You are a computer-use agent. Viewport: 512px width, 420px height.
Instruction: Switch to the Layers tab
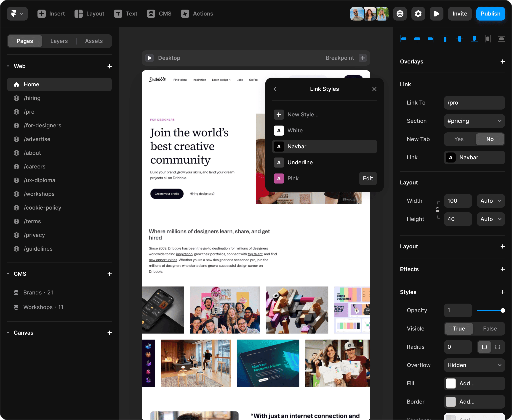click(59, 41)
